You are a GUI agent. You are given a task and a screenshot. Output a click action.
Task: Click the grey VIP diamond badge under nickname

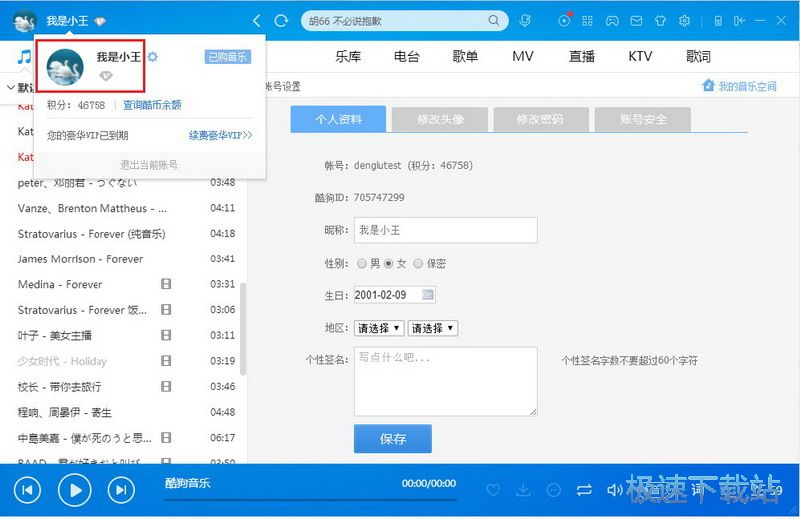click(x=106, y=76)
